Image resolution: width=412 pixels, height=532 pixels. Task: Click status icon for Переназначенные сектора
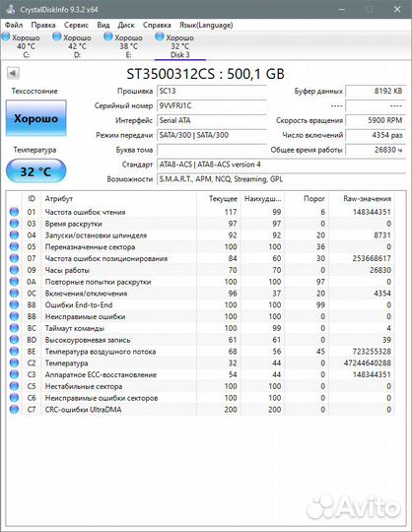[14, 246]
